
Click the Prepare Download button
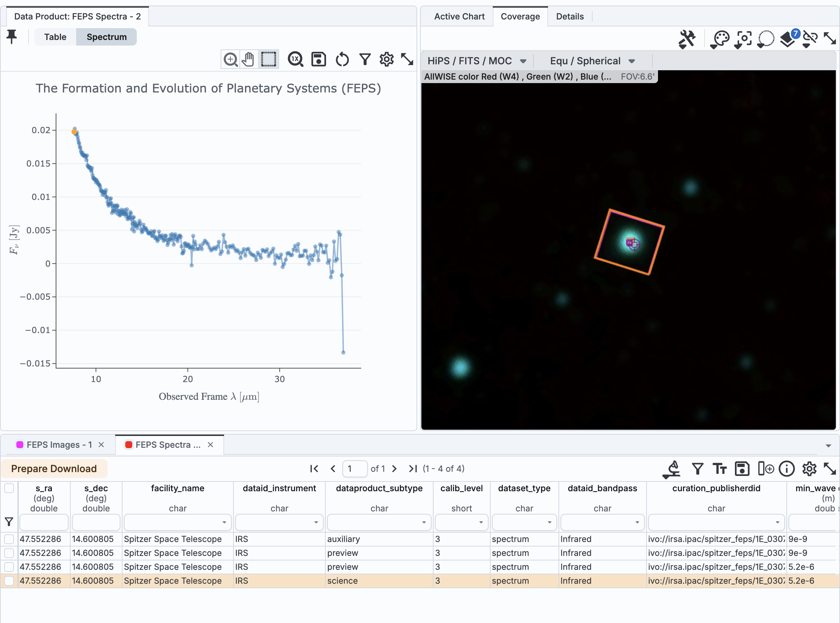[x=54, y=469]
